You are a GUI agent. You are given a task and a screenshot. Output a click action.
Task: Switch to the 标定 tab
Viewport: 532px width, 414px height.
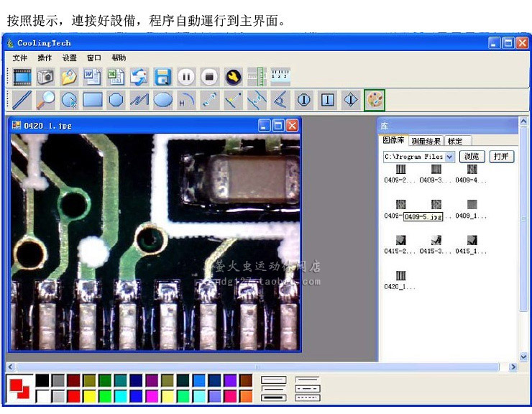pyautogui.click(x=456, y=141)
